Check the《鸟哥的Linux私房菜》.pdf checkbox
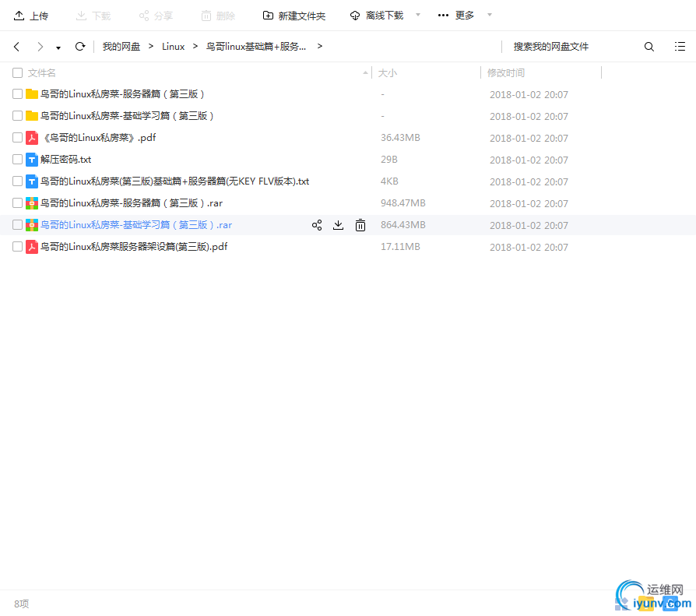The image size is (696, 616). [x=17, y=137]
